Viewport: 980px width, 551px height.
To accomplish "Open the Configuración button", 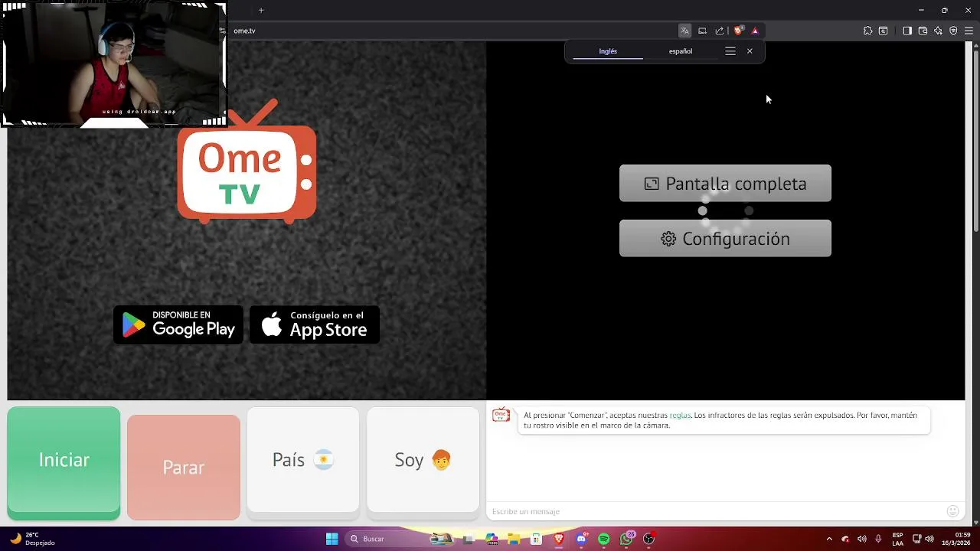I will tap(725, 239).
